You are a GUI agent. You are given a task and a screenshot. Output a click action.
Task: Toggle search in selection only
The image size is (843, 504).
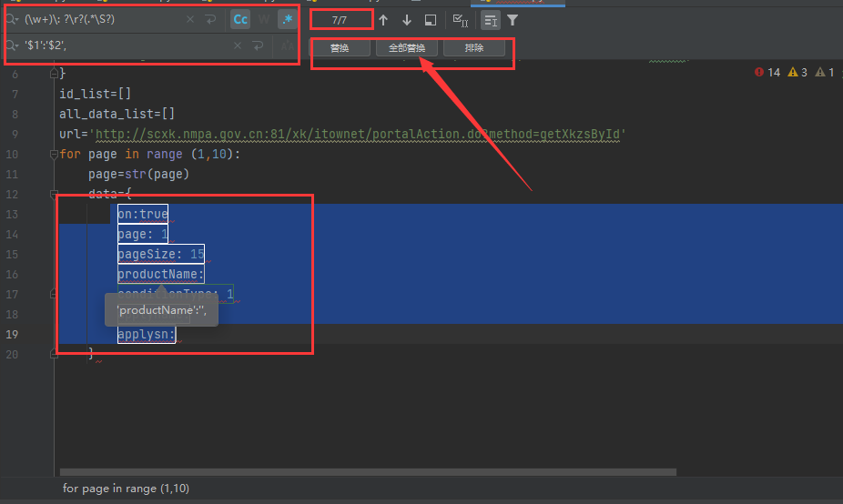pos(491,20)
